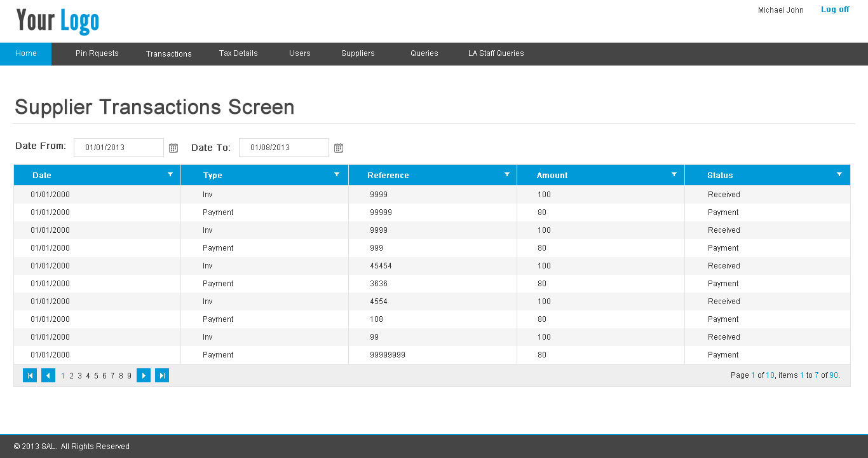Go to last page arrow button
The width and height of the screenshot is (868, 458).
pos(162,375)
